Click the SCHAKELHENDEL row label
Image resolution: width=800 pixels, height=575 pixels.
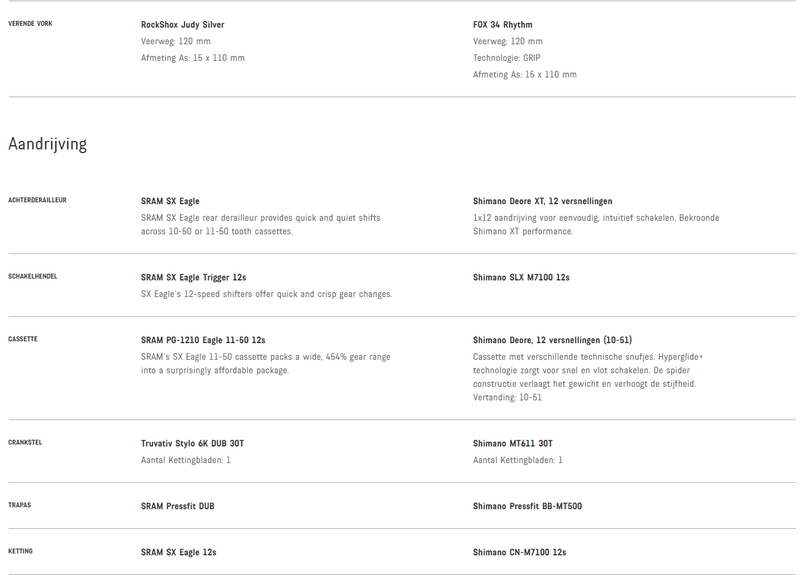pyautogui.click(x=33, y=276)
